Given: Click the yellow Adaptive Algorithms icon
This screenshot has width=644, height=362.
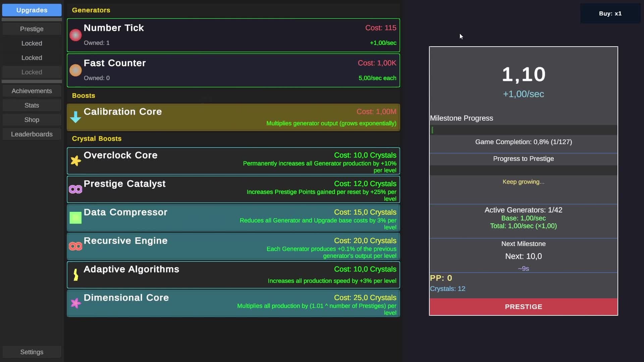Looking at the screenshot, I should click(75, 275).
